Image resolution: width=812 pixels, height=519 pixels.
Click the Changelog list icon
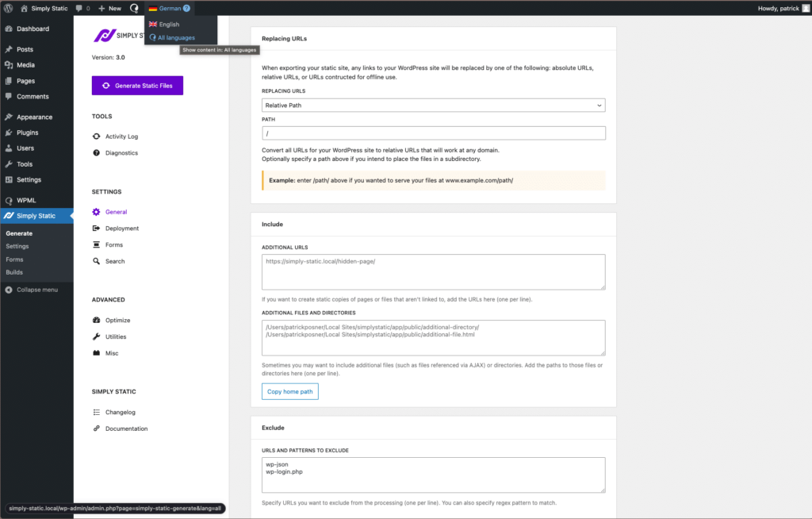96,412
